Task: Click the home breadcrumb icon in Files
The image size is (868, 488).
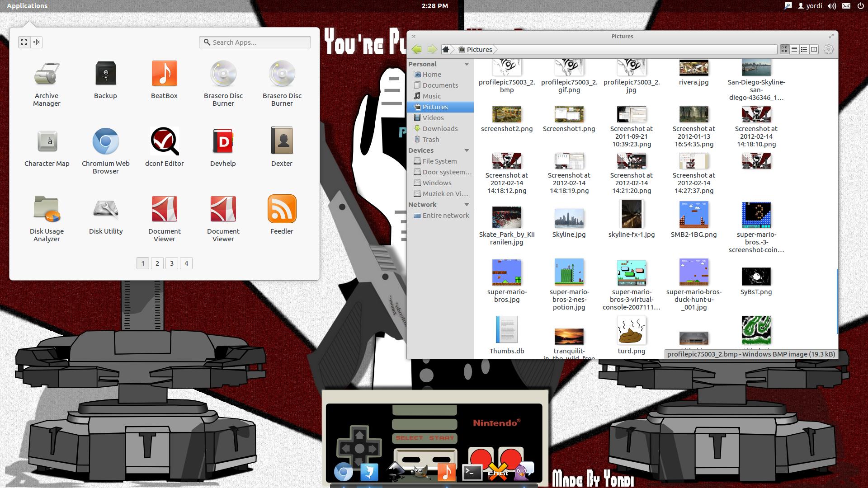Action: coord(446,49)
